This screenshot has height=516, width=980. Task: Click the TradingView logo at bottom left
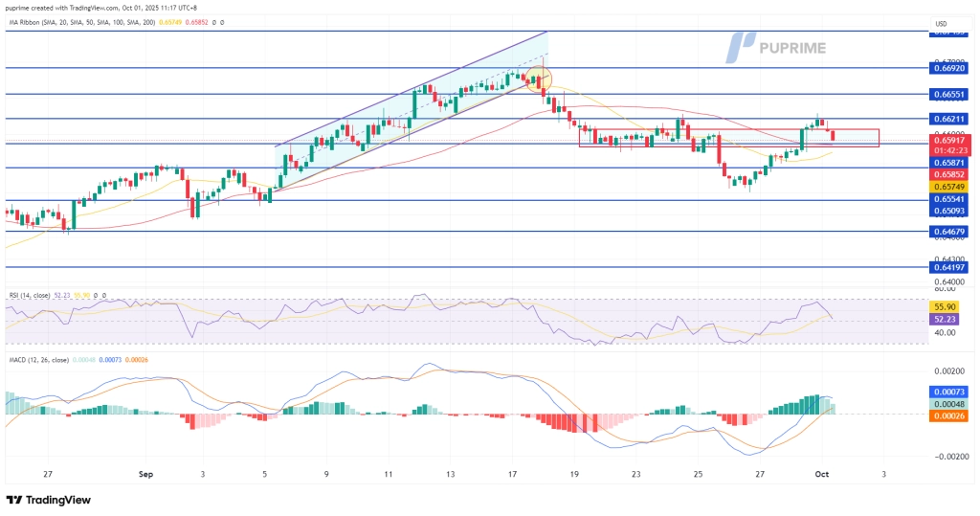(48, 500)
